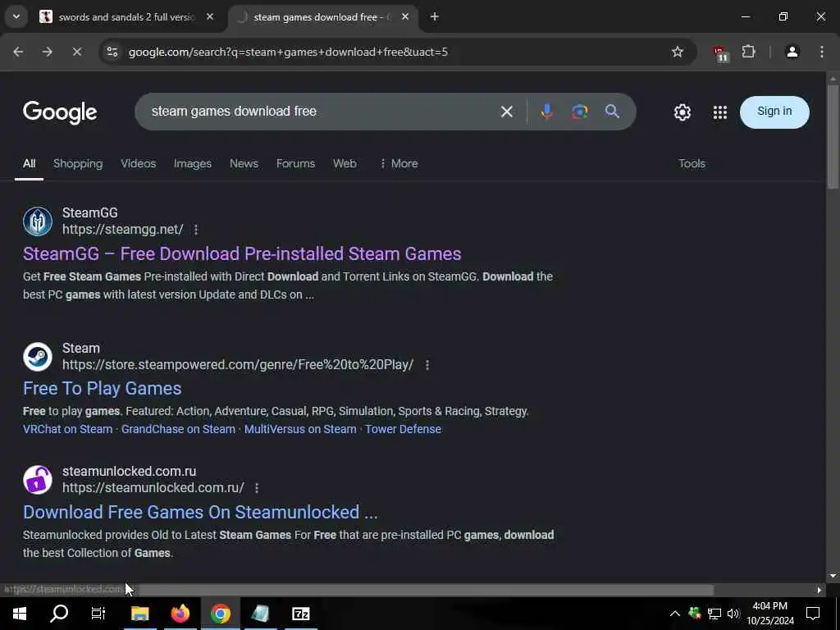Stop loading the page

[76, 52]
